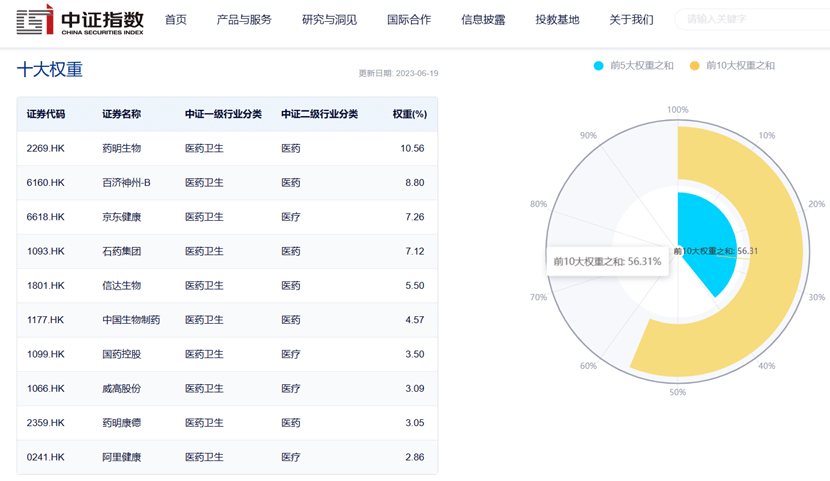
Task: Click the weight value 8.80
Action: coord(415,183)
